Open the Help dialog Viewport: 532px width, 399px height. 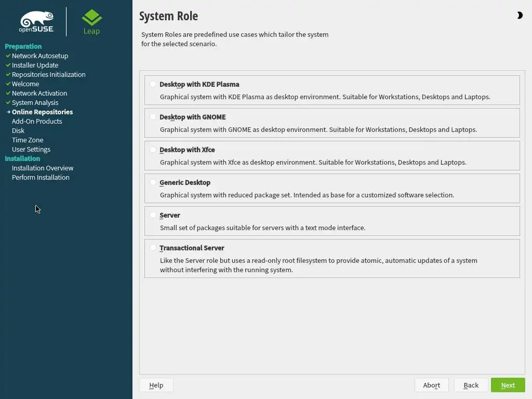tap(156, 385)
